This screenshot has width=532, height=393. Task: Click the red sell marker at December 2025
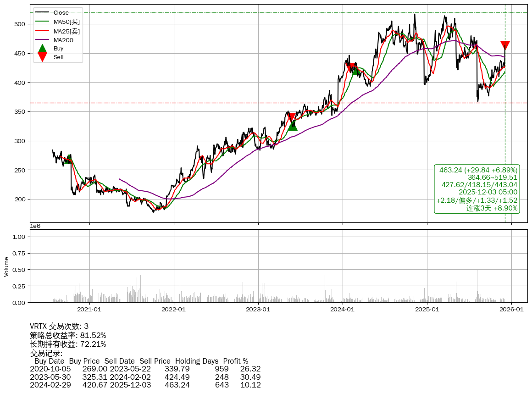pyautogui.click(x=505, y=45)
